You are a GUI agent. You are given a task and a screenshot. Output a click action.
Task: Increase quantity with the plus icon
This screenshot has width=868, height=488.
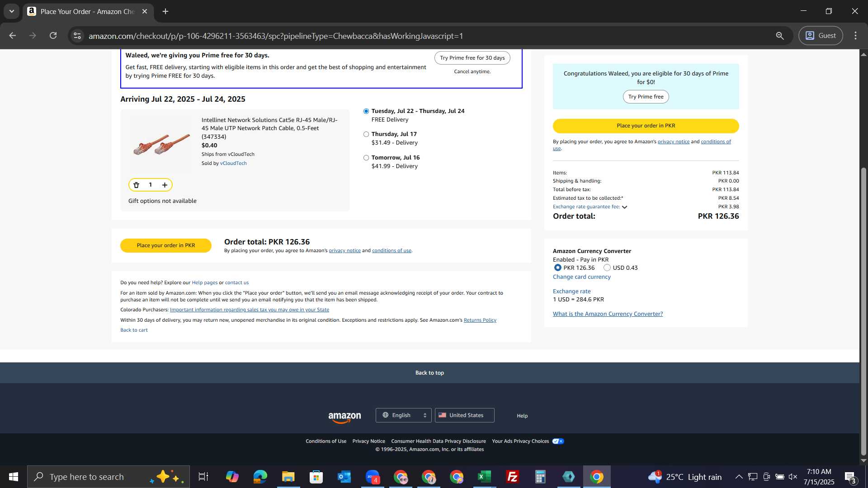[165, 185]
